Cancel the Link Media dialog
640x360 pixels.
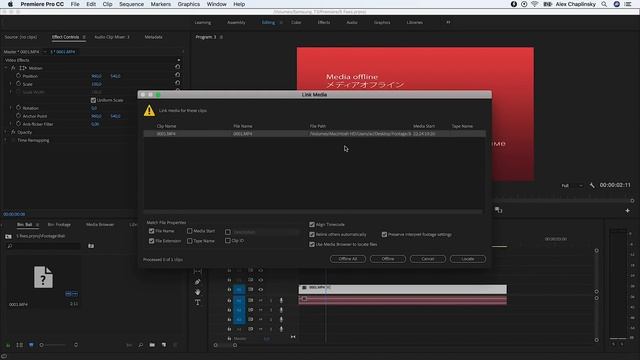(x=428, y=259)
